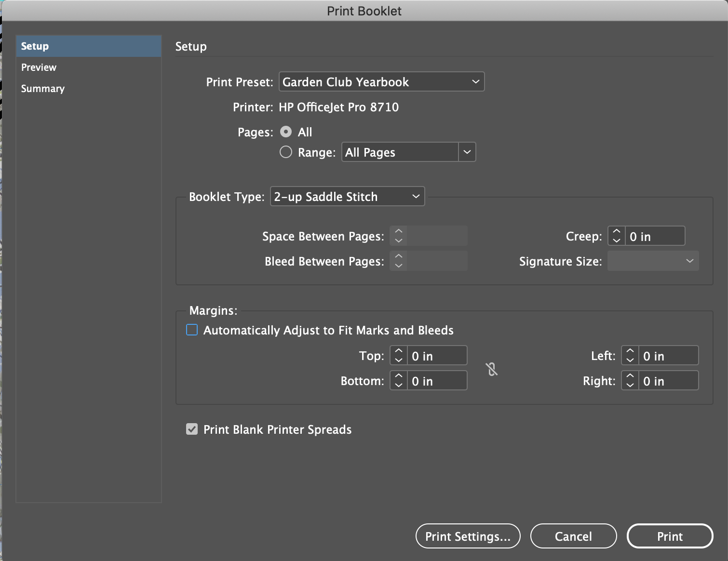Open the Signature Size dropdown
The height and width of the screenshot is (561, 728).
(x=653, y=261)
